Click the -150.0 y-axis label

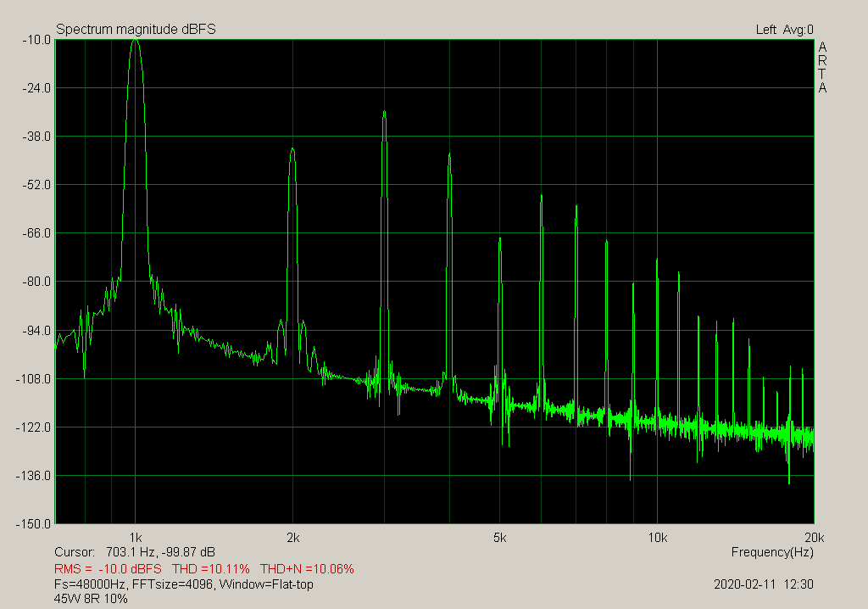[x=34, y=523]
